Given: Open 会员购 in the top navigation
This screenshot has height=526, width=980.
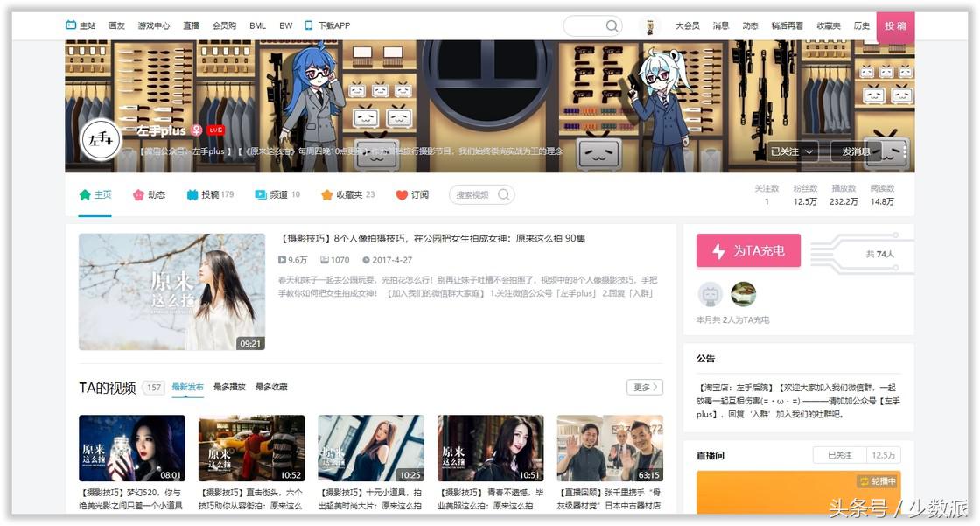Looking at the screenshot, I should pos(224,25).
